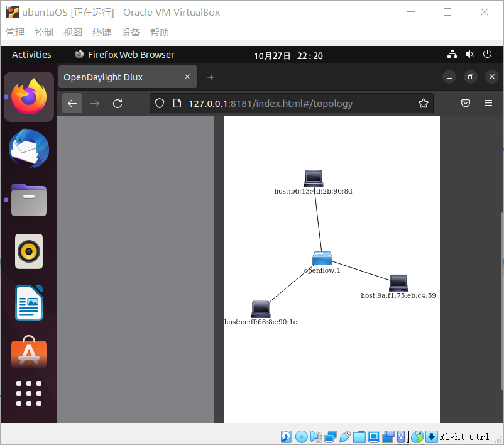Launch LibreOffice Writer from the dock

29,303
